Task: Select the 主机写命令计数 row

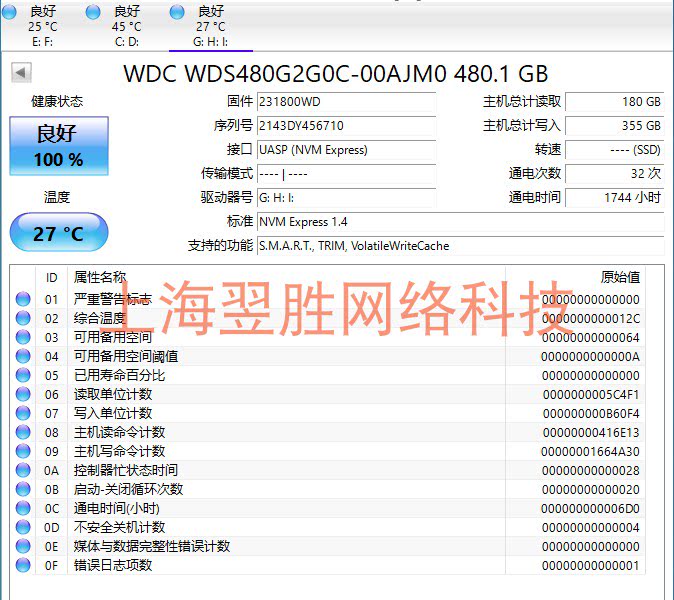Action: tap(328, 451)
